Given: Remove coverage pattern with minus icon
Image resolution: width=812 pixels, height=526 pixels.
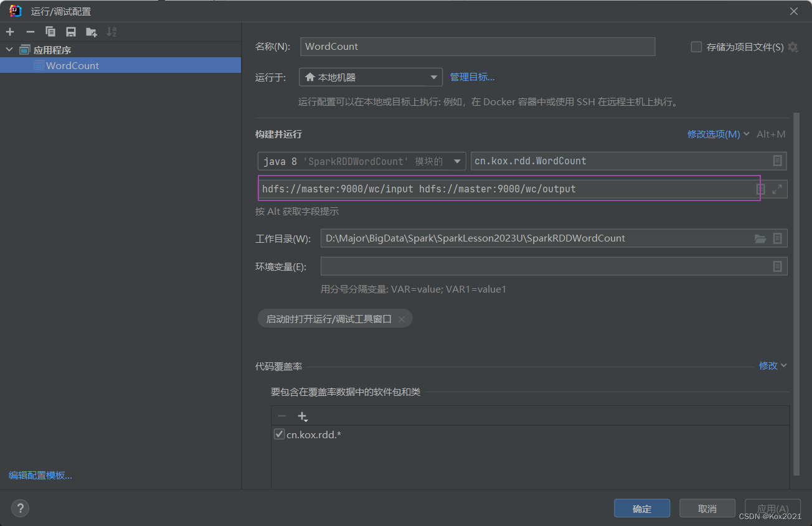Looking at the screenshot, I should click(282, 416).
